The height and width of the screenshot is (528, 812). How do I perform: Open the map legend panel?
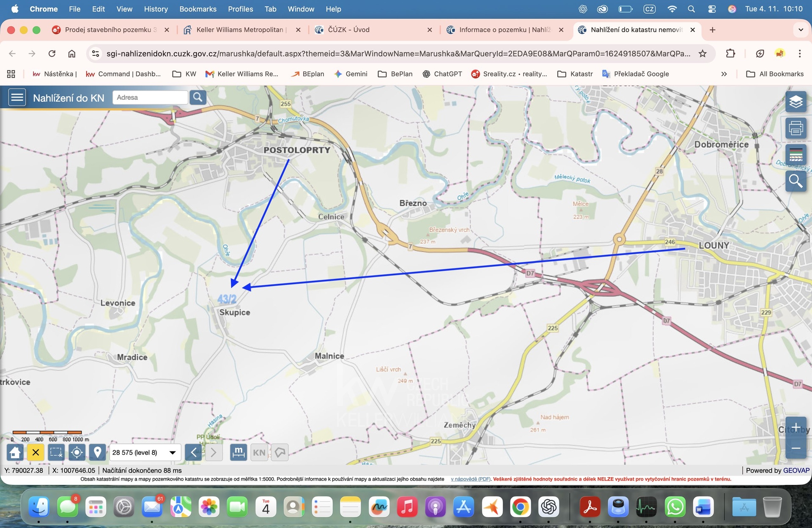[x=796, y=155]
